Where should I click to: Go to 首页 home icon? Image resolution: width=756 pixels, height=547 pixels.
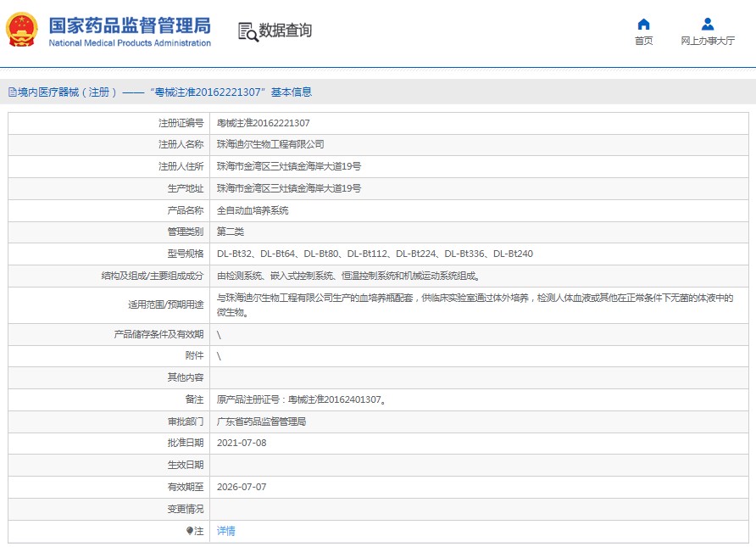[x=643, y=24]
